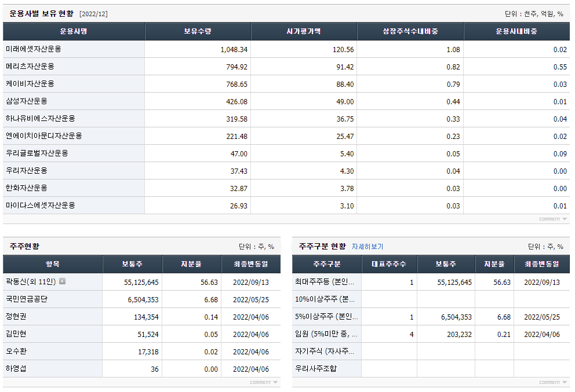This screenshot has height=392, width=575.
Task: Select the 미래에셋자산운용 row name
Action: pyautogui.click(x=34, y=49)
